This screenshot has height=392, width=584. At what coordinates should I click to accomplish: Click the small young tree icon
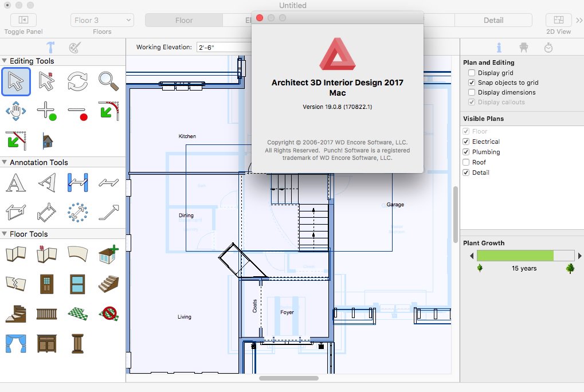tap(480, 268)
